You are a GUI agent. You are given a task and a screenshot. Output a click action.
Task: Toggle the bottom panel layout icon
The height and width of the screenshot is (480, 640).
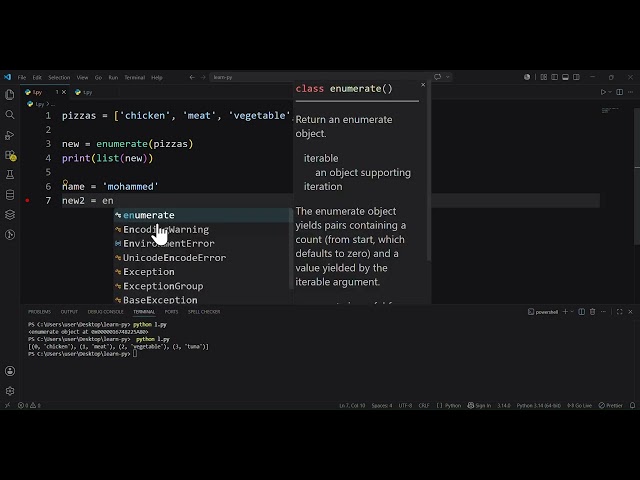(565, 77)
